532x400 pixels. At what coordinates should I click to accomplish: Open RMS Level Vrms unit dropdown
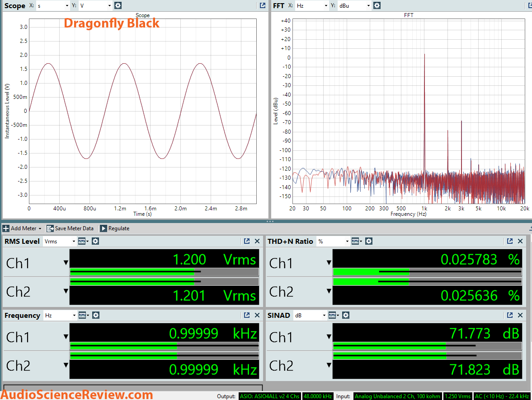coord(59,242)
